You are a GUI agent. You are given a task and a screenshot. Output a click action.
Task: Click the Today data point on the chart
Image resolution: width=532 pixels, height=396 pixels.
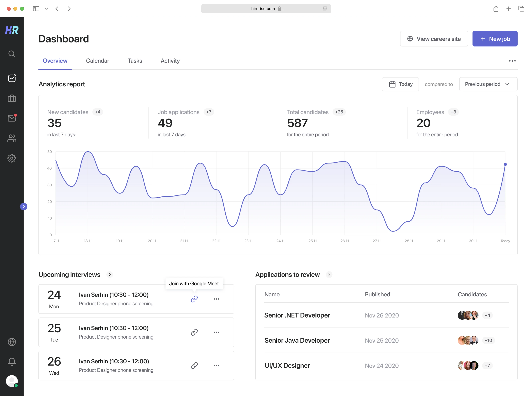pos(505,164)
